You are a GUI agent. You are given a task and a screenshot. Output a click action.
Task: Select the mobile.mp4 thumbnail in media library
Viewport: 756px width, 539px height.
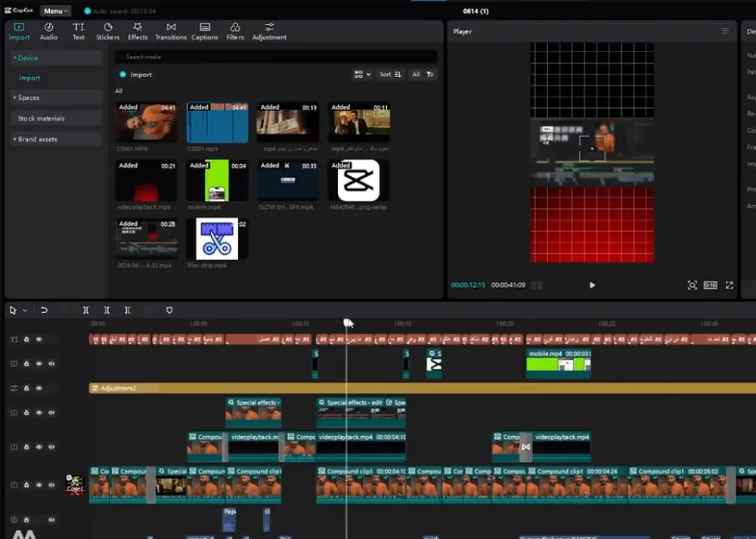coord(217,181)
